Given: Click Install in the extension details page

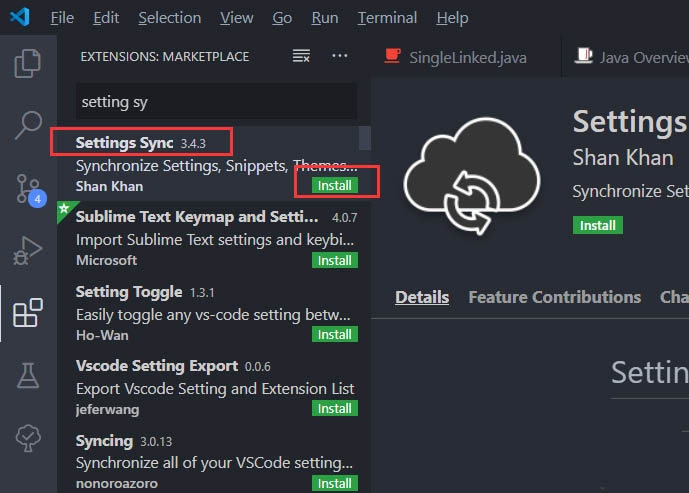Looking at the screenshot, I should click(x=598, y=225).
